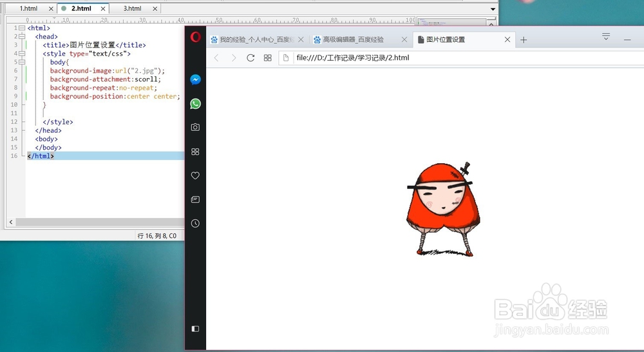The width and height of the screenshot is (644, 352).
Task: Go forward in Opera browser
Action: pyautogui.click(x=234, y=58)
